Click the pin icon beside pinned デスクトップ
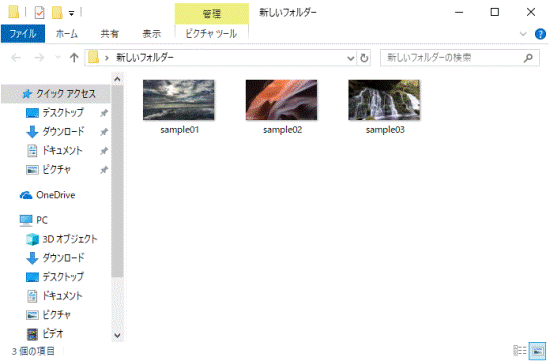This screenshot has width=550, height=361. click(x=104, y=113)
